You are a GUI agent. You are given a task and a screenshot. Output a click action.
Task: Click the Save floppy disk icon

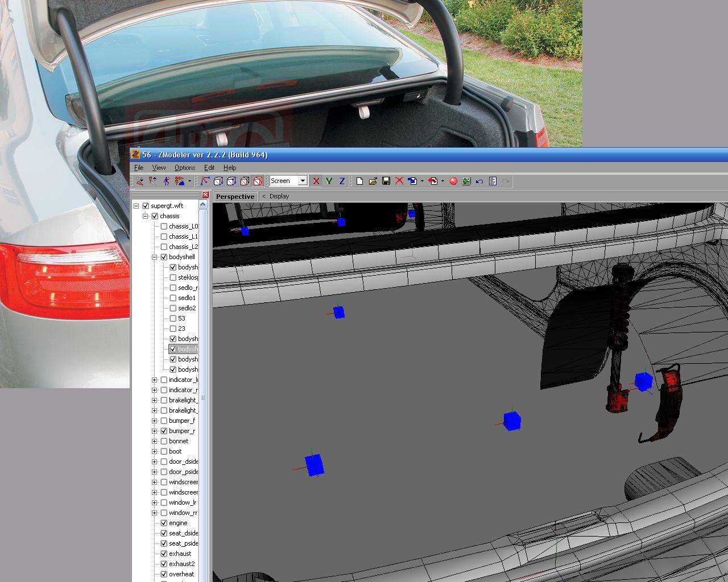pyautogui.click(x=386, y=181)
